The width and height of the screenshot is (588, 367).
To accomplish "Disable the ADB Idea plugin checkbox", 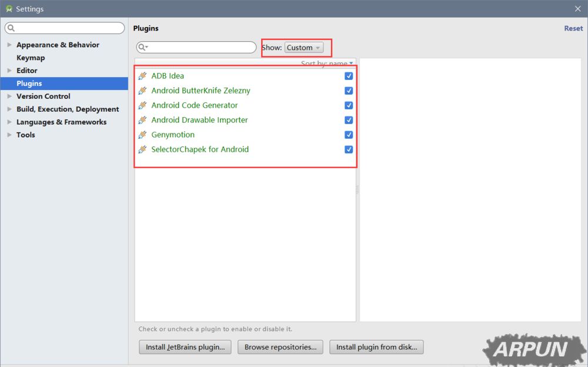I will pyautogui.click(x=349, y=76).
